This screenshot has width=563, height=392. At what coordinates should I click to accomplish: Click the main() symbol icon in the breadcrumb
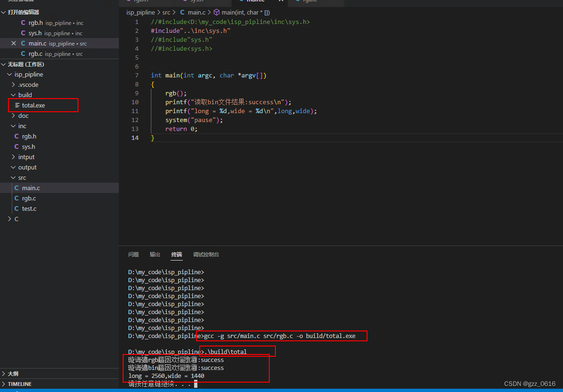[216, 13]
